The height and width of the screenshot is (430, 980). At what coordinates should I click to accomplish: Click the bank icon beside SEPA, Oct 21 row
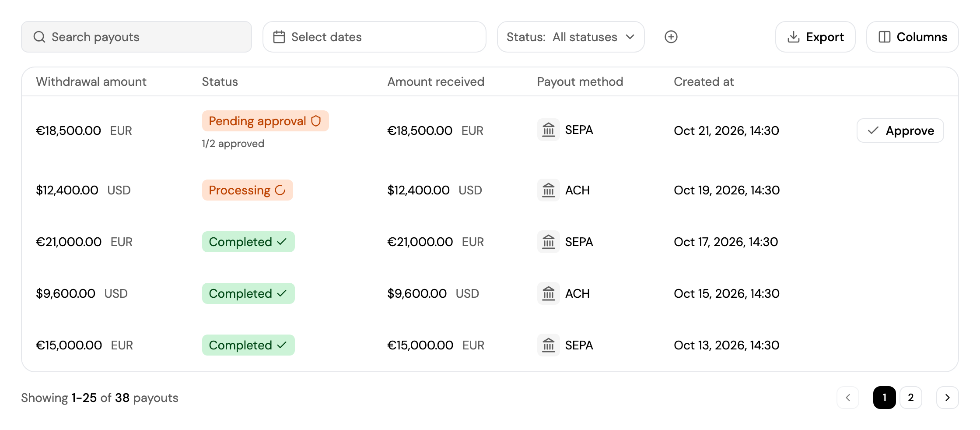click(x=548, y=130)
